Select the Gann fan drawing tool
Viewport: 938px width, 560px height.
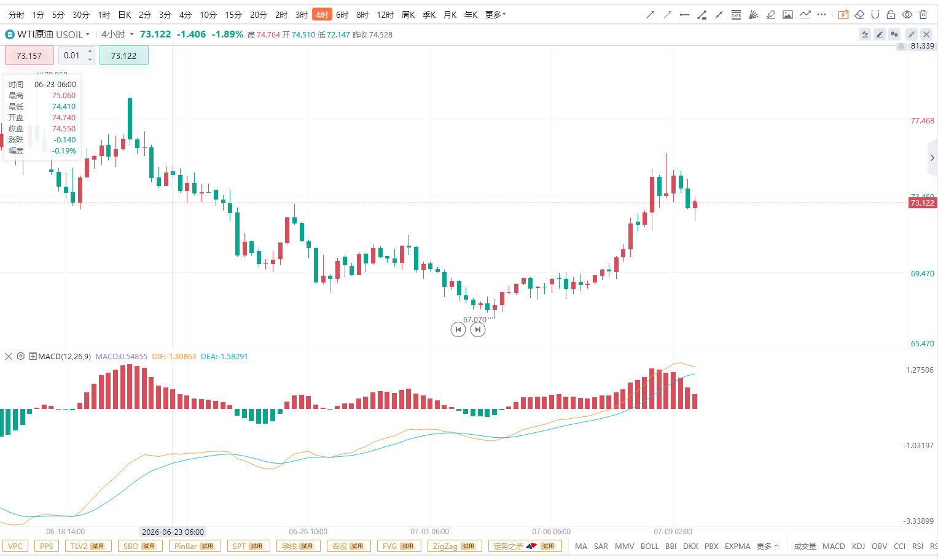pyautogui.click(x=753, y=15)
